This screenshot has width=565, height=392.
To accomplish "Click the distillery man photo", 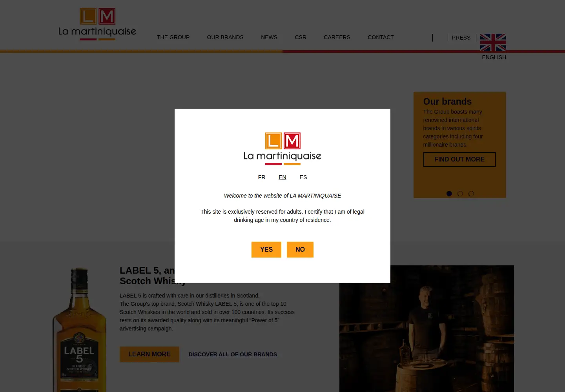I will point(426,328).
